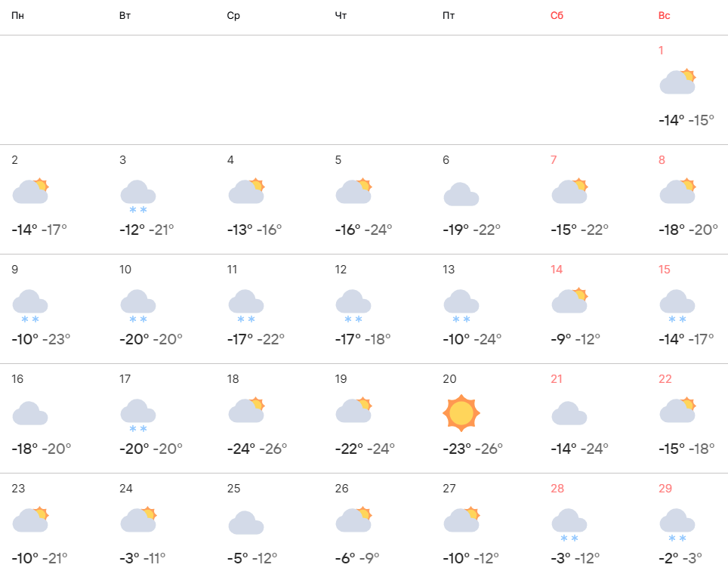Click the overcast cloud icon on day 25
Screen dimensions: 728x580
pos(245,523)
